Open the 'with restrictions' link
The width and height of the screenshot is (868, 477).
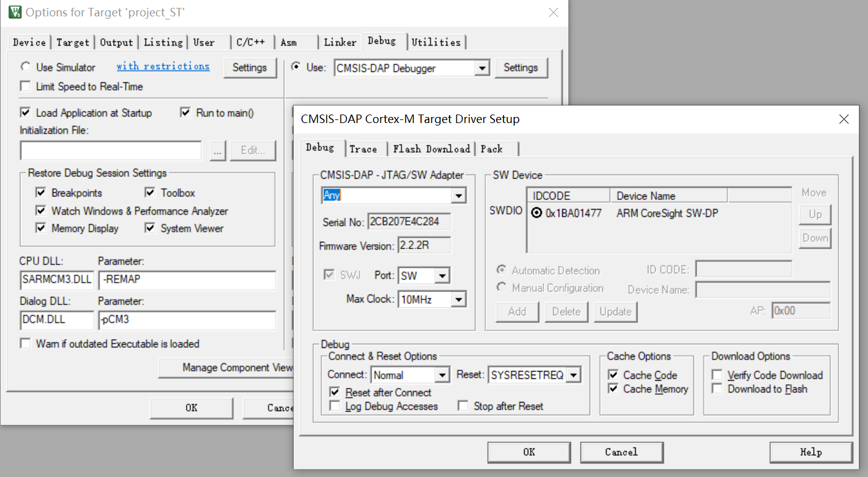coord(163,67)
